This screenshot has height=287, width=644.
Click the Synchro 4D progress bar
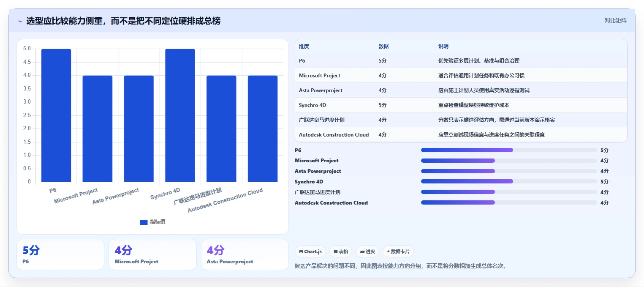pyautogui.click(x=509, y=181)
